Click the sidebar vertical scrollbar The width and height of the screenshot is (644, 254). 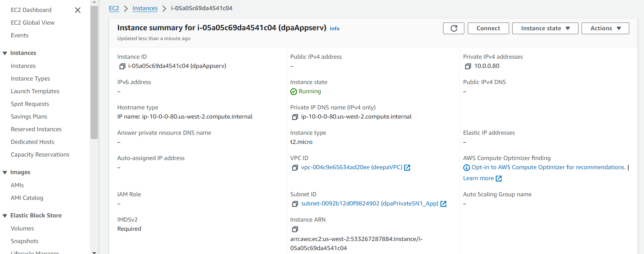click(94, 70)
